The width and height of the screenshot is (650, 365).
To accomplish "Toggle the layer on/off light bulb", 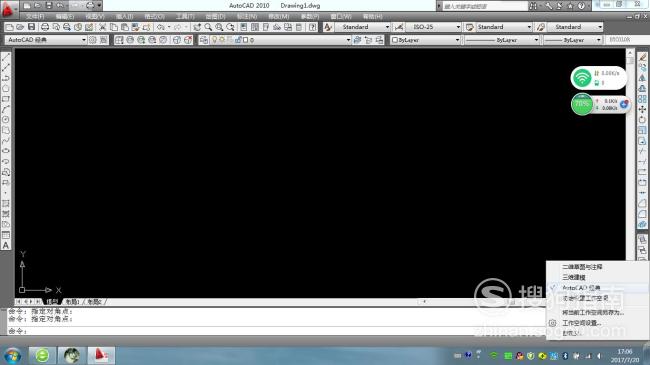I will 214,40.
